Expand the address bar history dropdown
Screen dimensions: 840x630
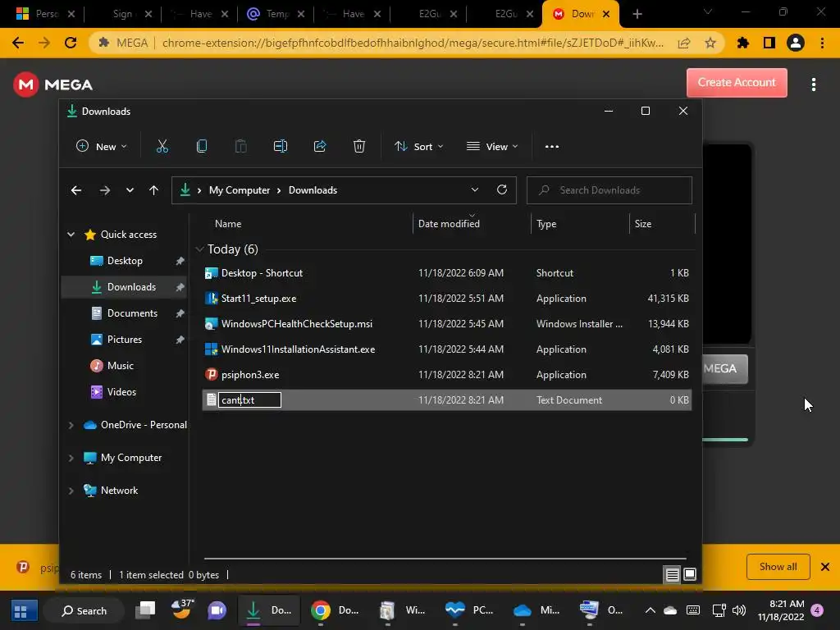475,189
